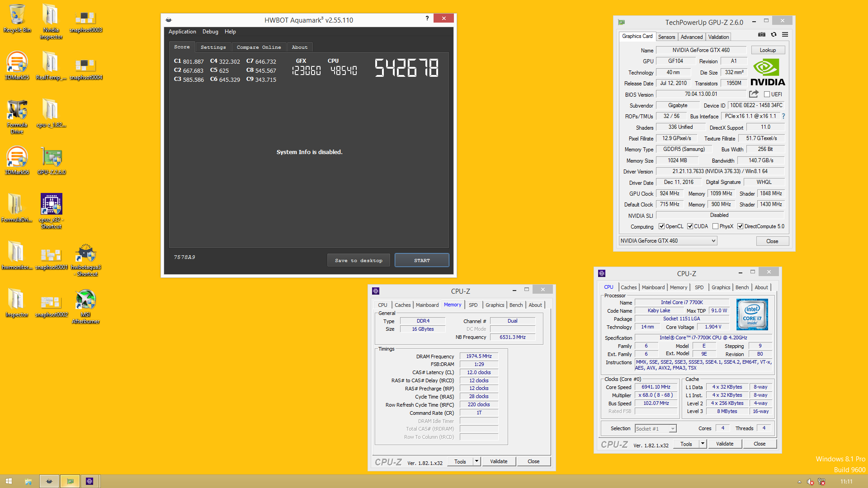Open the About tab in Aquamark
This screenshot has height=488, width=868.
299,47
